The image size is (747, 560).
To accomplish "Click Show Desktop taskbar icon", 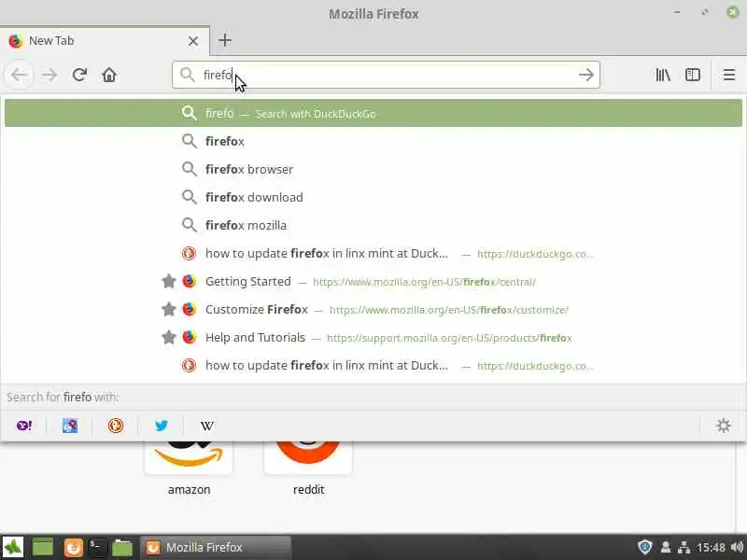I will point(42,547).
